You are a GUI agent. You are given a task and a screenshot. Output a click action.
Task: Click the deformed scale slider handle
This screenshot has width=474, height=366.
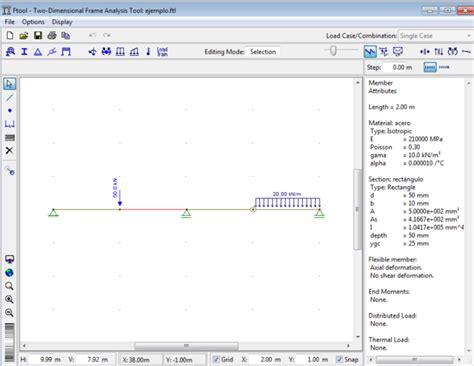click(x=333, y=51)
